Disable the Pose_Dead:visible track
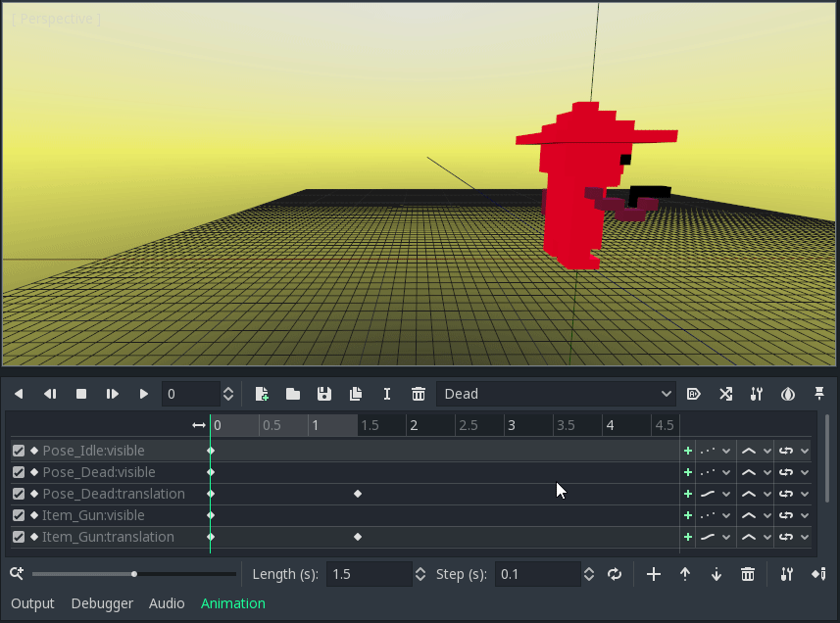840x623 pixels. (x=19, y=472)
